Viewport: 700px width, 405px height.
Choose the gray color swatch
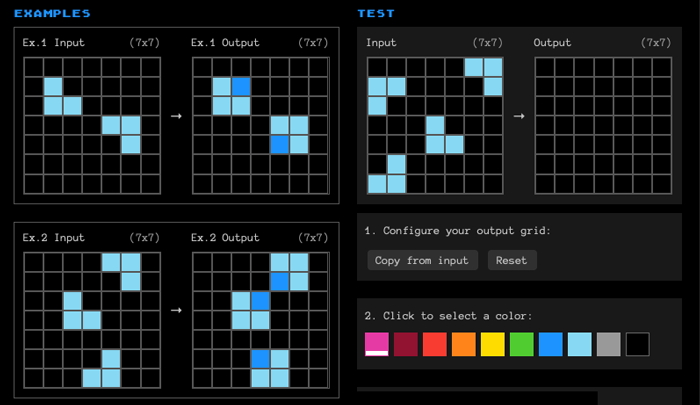[609, 345]
